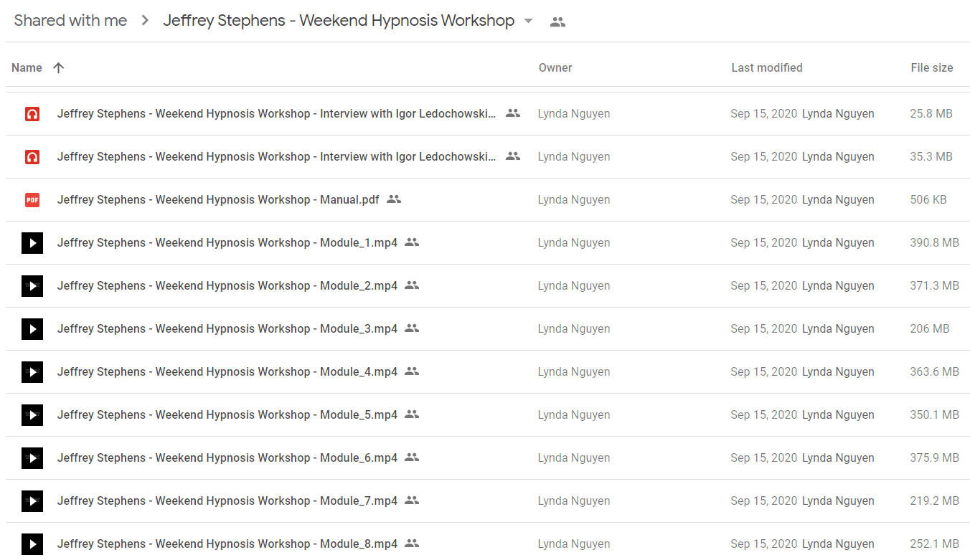Click the 25.8 MB file size
This screenshot has height=560, width=970.
(931, 114)
